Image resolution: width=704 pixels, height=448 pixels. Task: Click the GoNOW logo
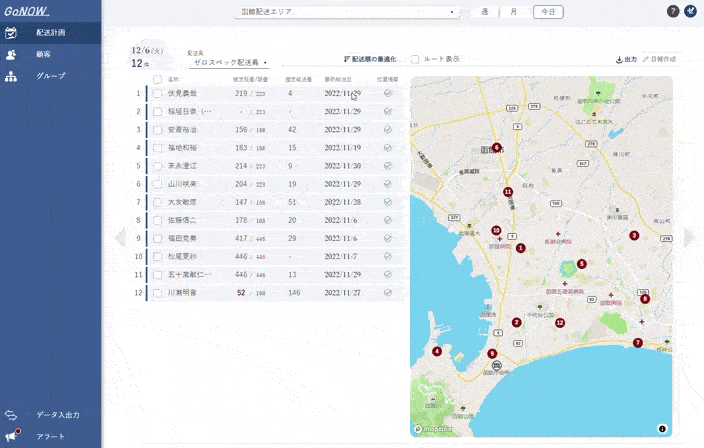27,10
